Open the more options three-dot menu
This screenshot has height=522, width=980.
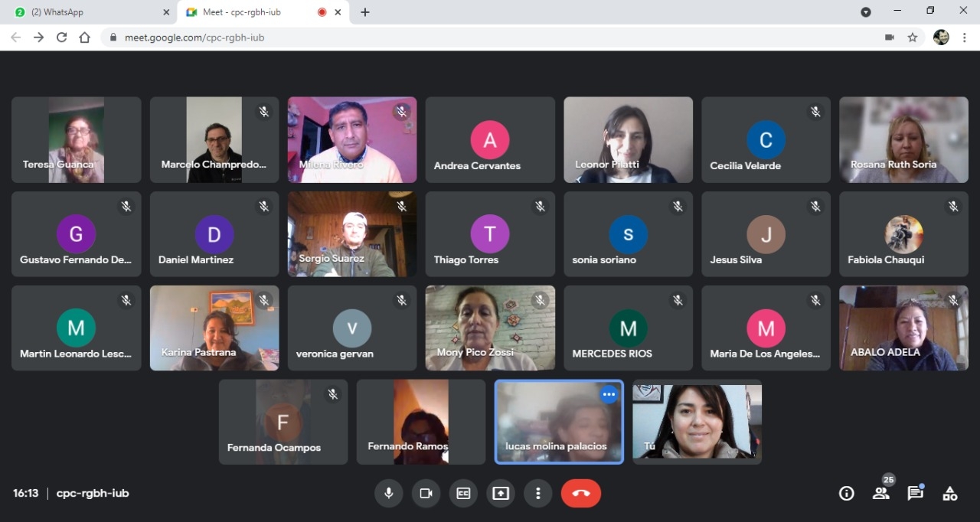[538, 494]
